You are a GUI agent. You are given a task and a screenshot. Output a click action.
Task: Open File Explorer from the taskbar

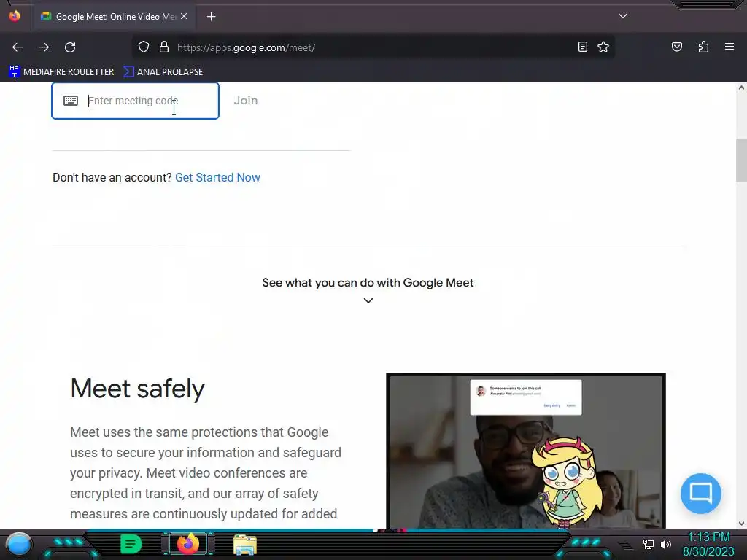245,545
